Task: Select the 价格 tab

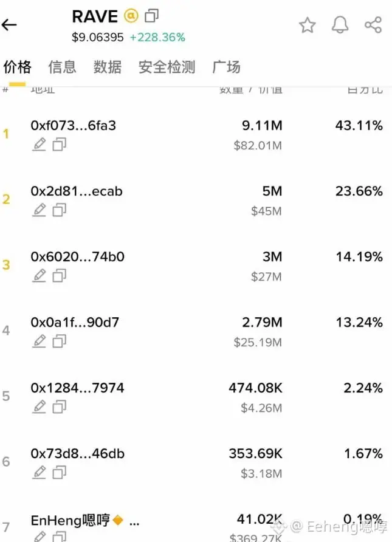Action: pos(17,67)
